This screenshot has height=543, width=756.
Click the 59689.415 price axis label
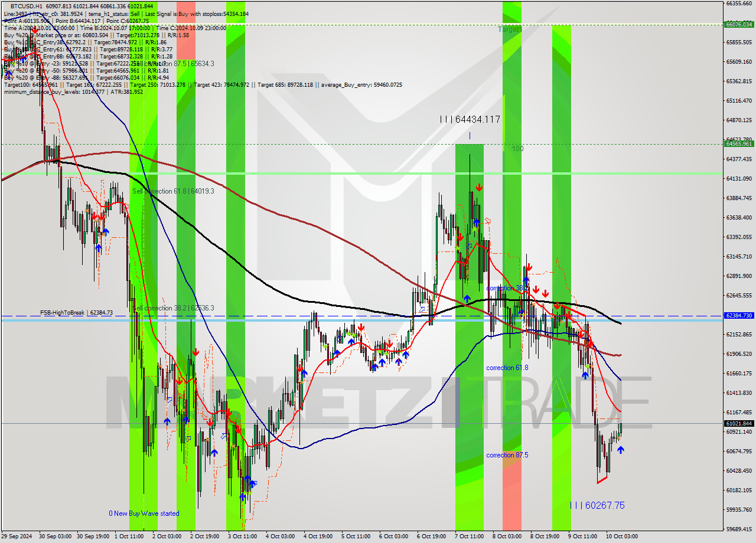739,529
